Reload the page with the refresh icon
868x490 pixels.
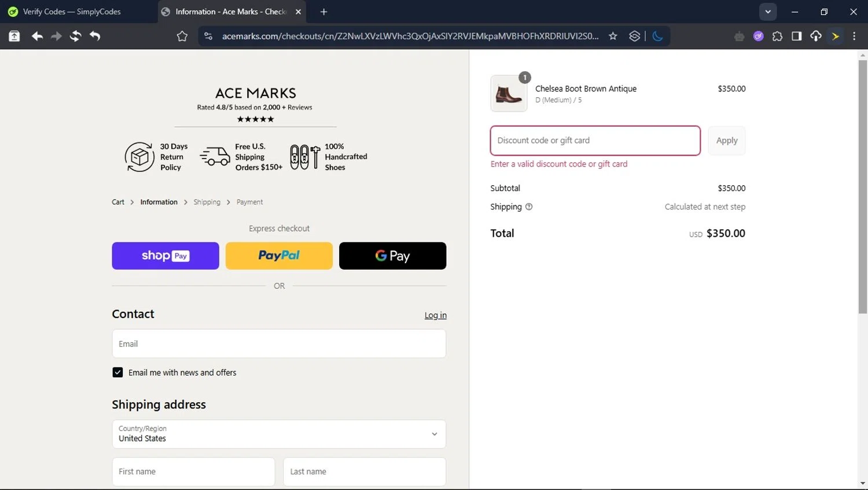(75, 36)
